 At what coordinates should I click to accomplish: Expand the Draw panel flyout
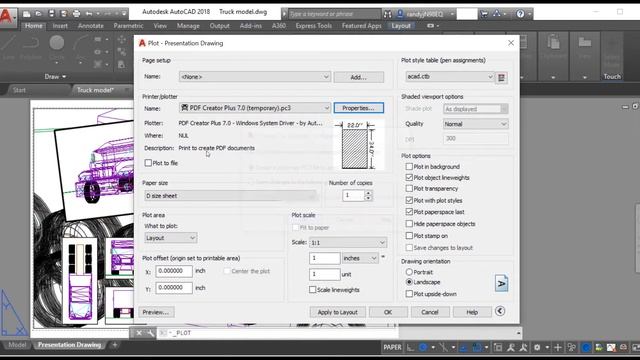[55, 77]
